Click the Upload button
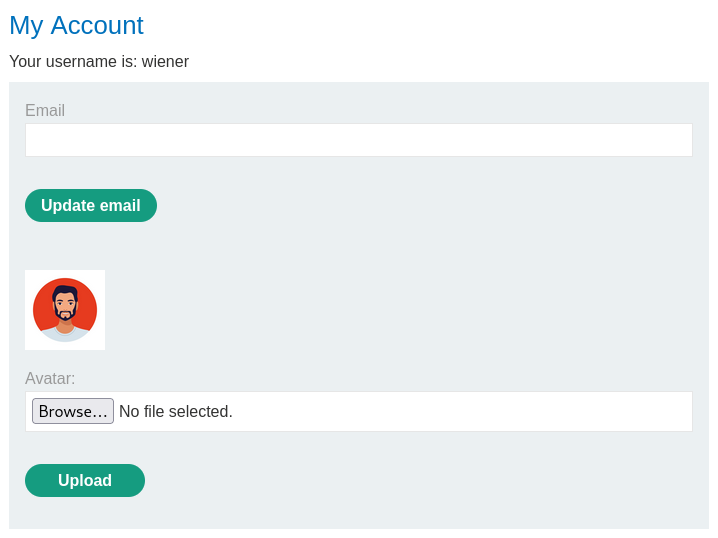The width and height of the screenshot is (718, 538). click(85, 480)
